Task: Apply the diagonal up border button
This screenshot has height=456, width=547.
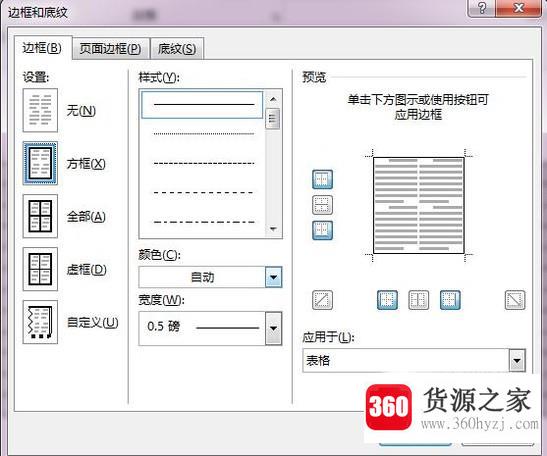Action: [x=322, y=300]
